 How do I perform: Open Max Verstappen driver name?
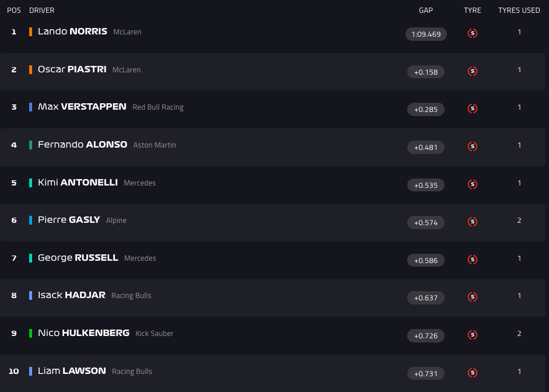tap(82, 107)
